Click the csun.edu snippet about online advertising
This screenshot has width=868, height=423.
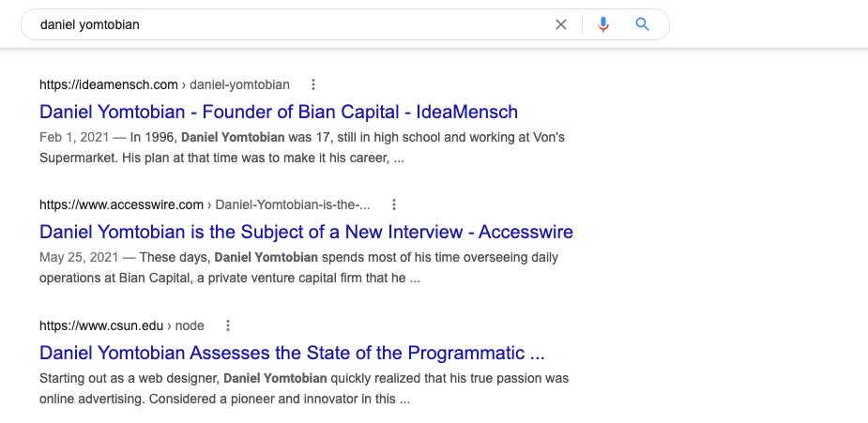pyautogui.click(x=304, y=388)
